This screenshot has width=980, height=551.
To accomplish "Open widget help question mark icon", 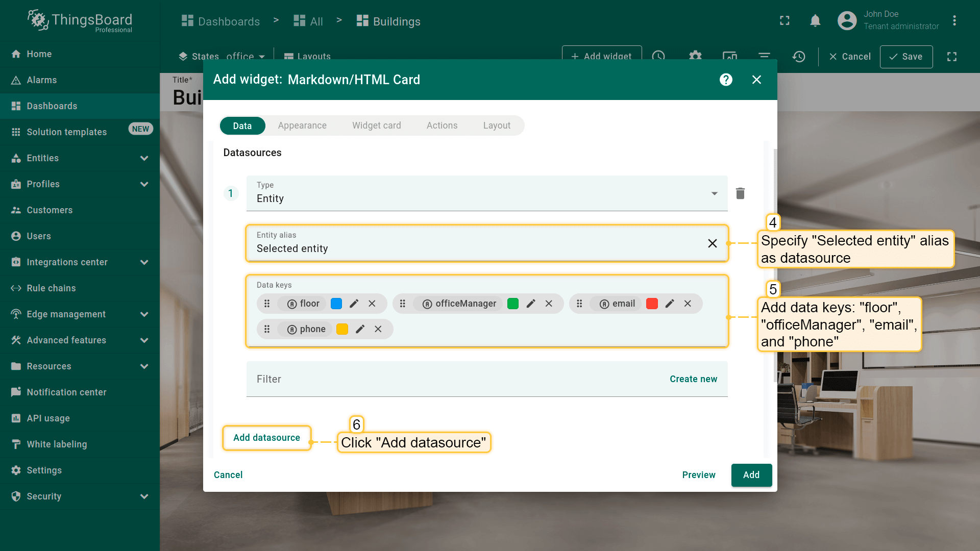I will coord(726,80).
